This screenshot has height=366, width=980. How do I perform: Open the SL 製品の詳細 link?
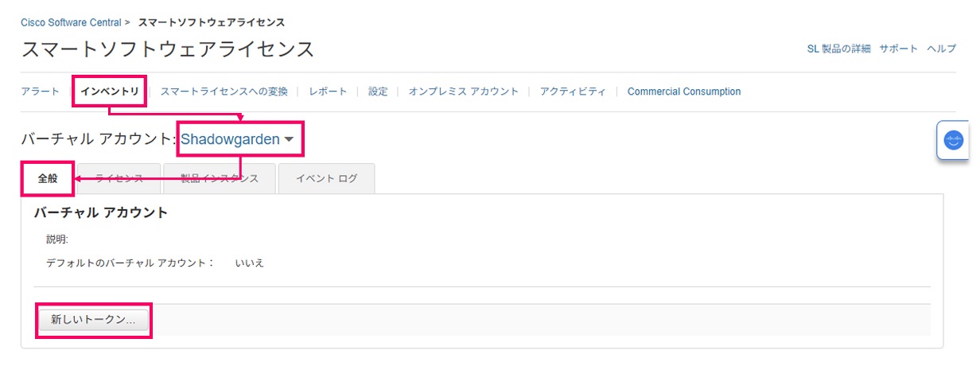click(x=838, y=49)
